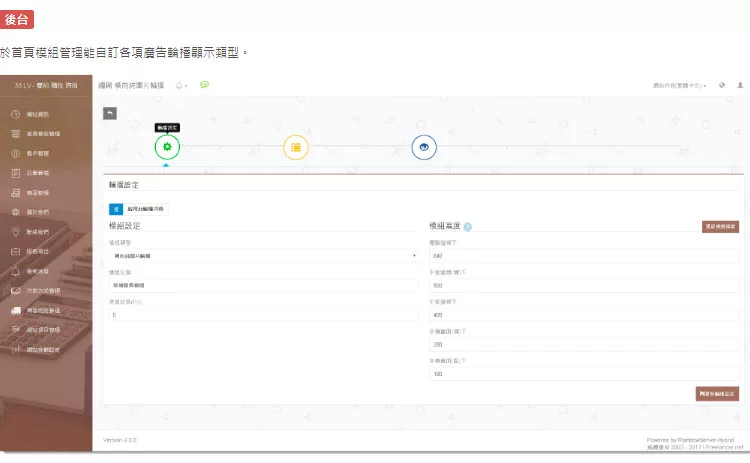Toggle the 啟用自動播放 switch

point(116,208)
